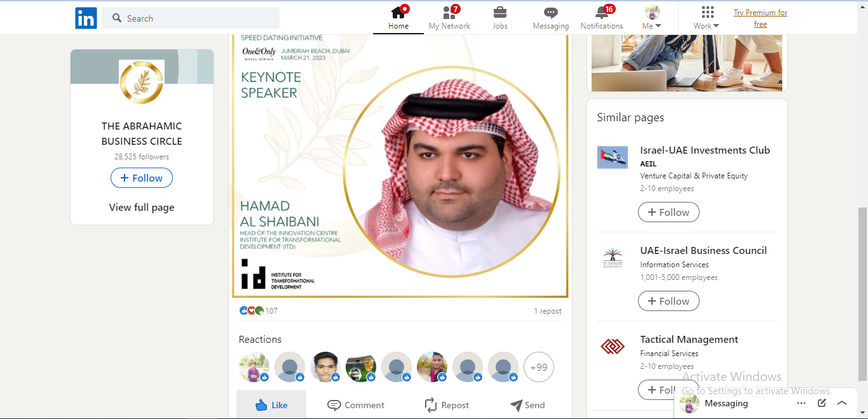Click seventh reactor's default avatar
The image size is (868, 419).
tap(468, 367)
